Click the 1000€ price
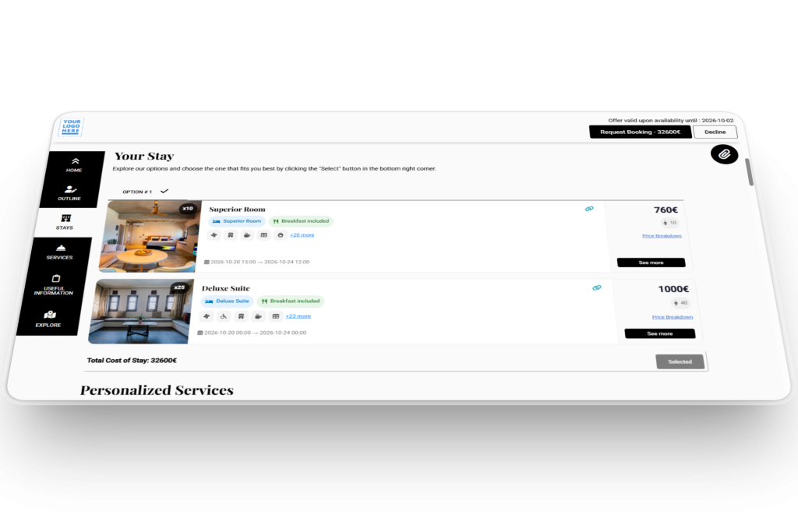This screenshot has height=532, width=798. (673, 289)
